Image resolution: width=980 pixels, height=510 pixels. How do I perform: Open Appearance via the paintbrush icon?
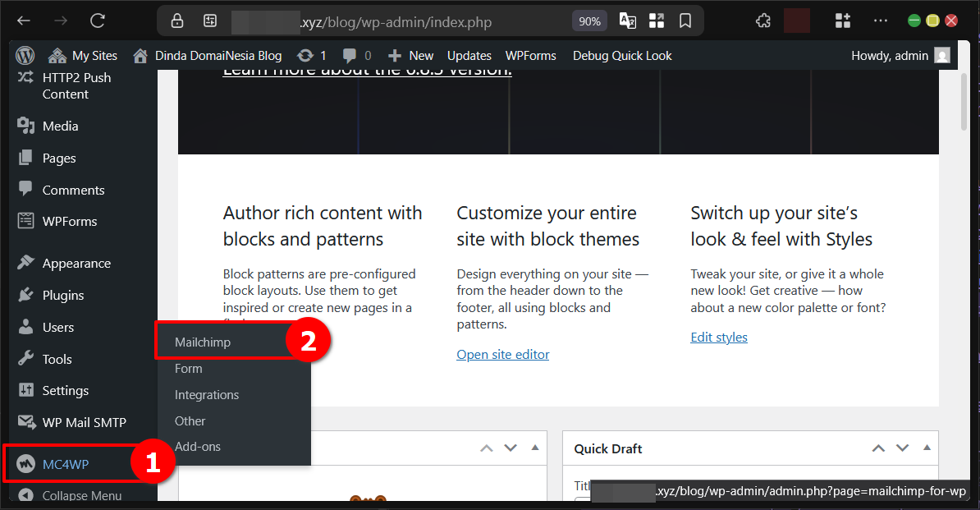25,263
